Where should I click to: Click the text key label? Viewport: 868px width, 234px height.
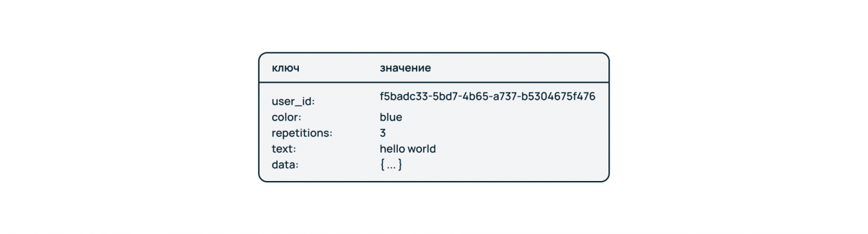pyautogui.click(x=284, y=149)
